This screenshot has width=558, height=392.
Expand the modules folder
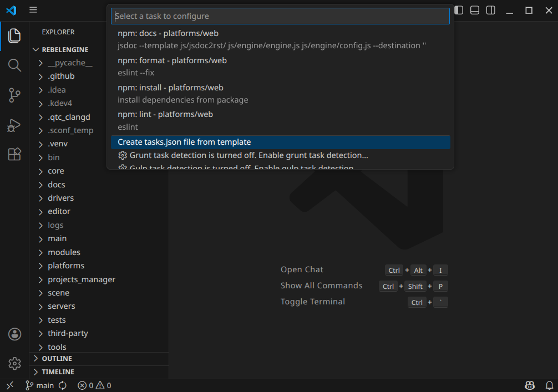point(99,252)
